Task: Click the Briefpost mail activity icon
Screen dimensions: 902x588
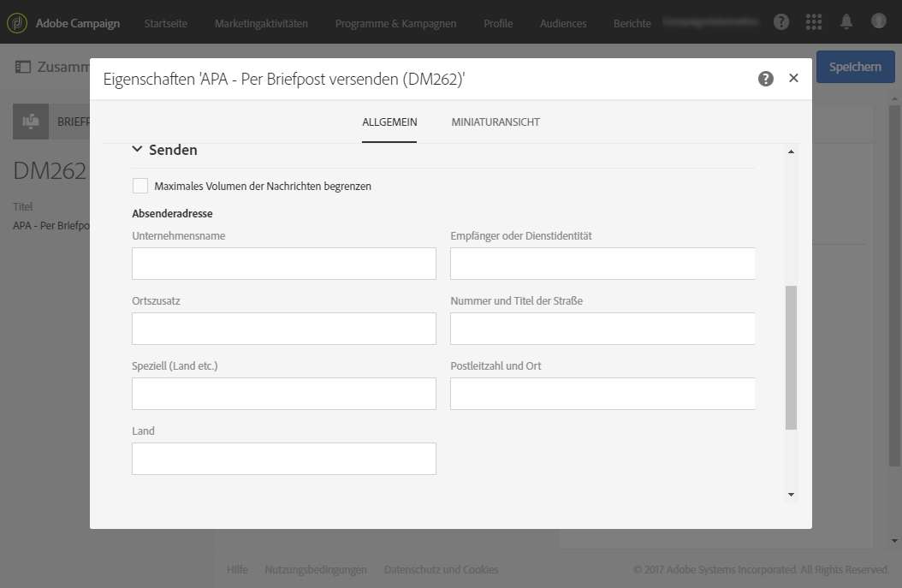Action: [31, 122]
